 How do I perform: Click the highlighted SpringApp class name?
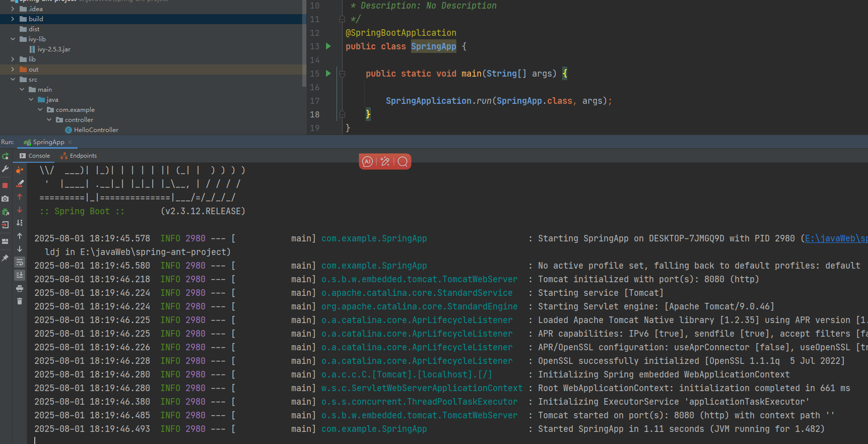coord(433,46)
